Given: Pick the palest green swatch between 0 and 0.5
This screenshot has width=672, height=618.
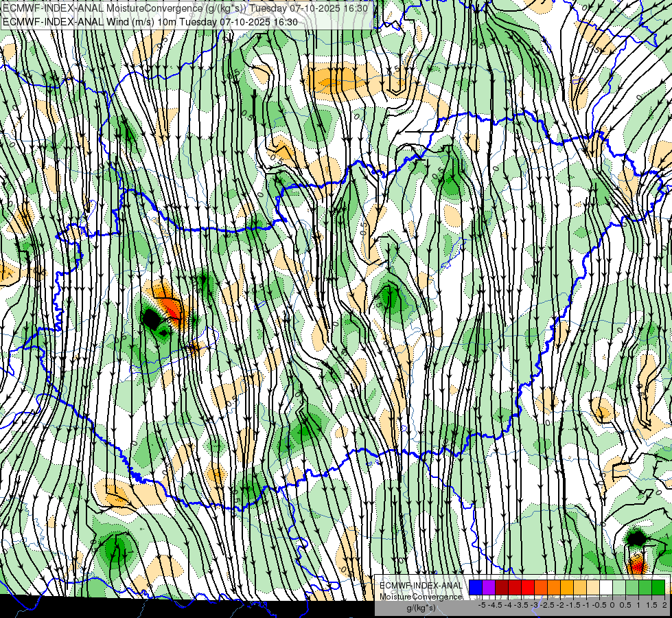Looking at the screenshot, I should coord(619,588).
